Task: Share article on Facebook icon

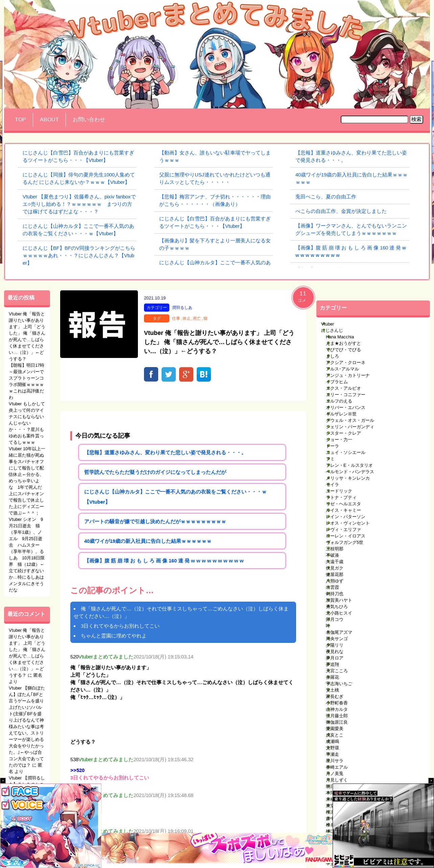Action: pyautogui.click(x=151, y=374)
